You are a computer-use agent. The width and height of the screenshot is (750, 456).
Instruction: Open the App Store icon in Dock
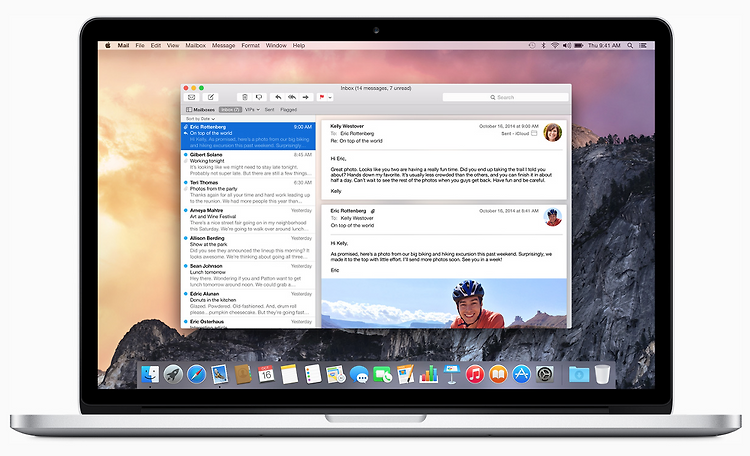point(521,374)
